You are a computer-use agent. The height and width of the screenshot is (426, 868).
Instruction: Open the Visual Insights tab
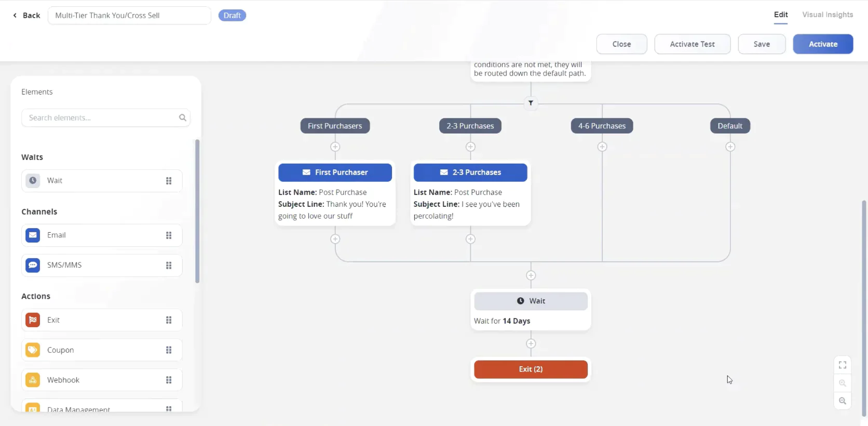tap(828, 15)
